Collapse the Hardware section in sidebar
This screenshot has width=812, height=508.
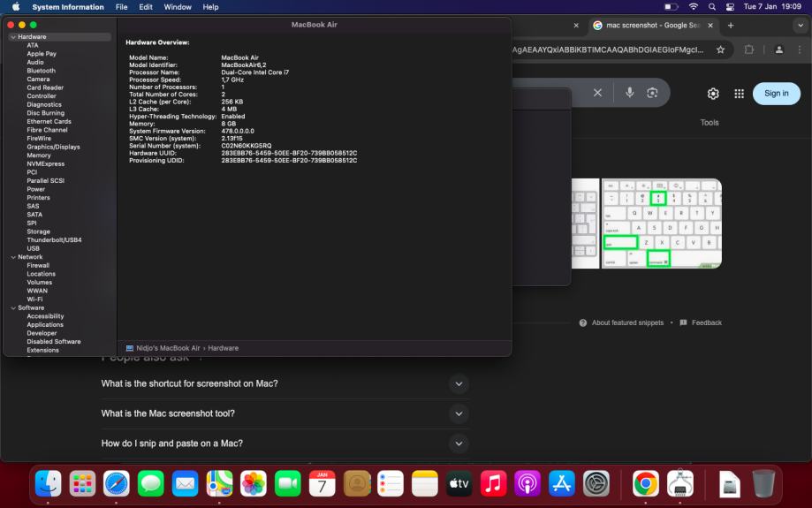pyautogui.click(x=12, y=37)
